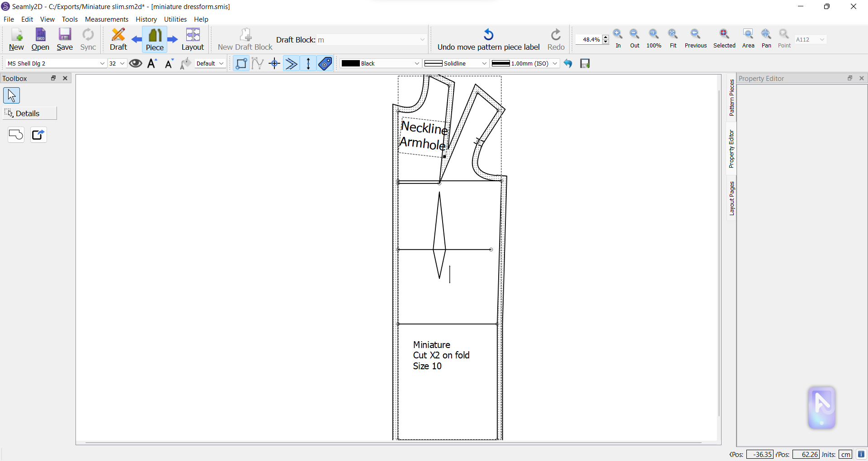Image resolution: width=868 pixels, height=461 pixels.
Task: Toggle seam allowance chevrons display
Action: 292,63
